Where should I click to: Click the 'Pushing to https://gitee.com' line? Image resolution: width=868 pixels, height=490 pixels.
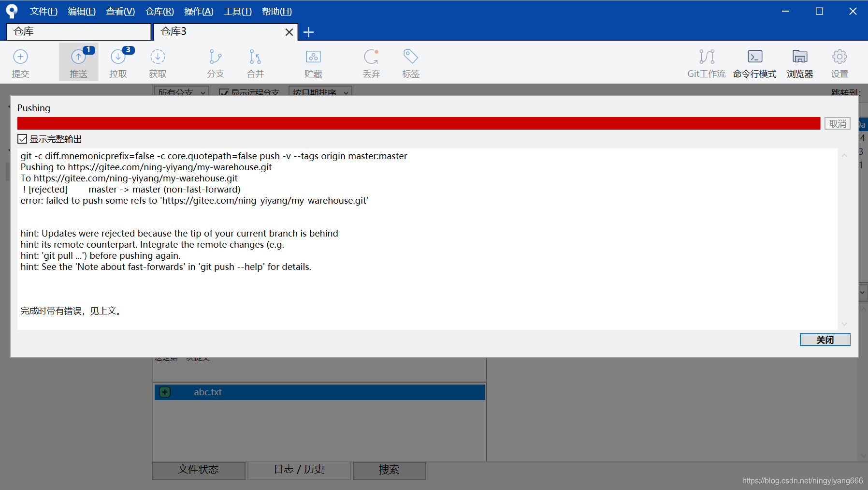[146, 167]
